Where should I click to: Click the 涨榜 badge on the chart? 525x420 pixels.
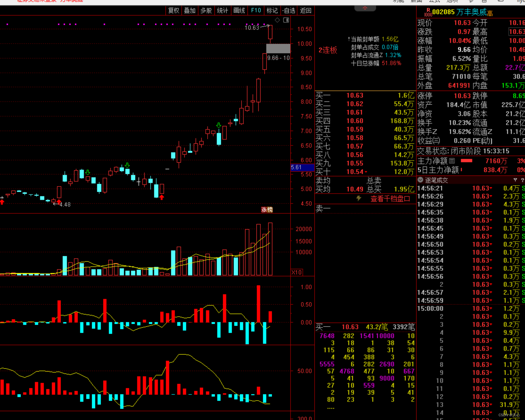pos(267,210)
